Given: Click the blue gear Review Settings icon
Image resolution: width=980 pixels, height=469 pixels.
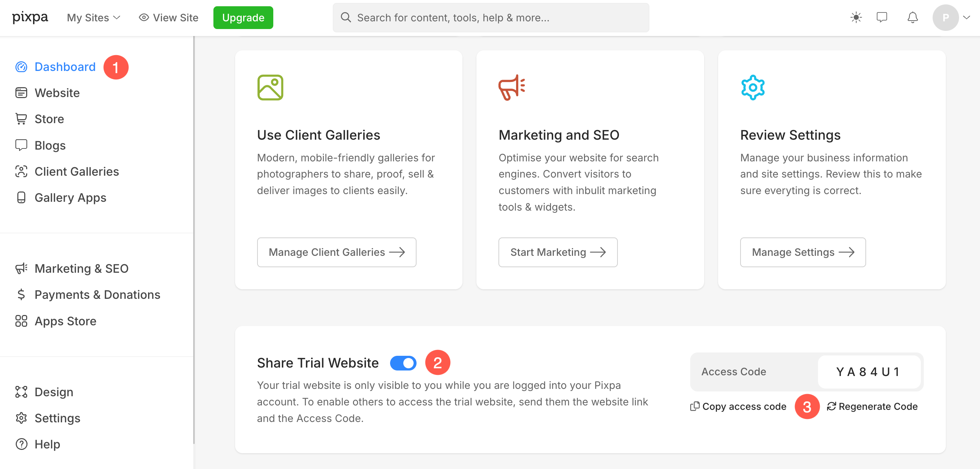Looking at the screenshot, I should (753, 87).
